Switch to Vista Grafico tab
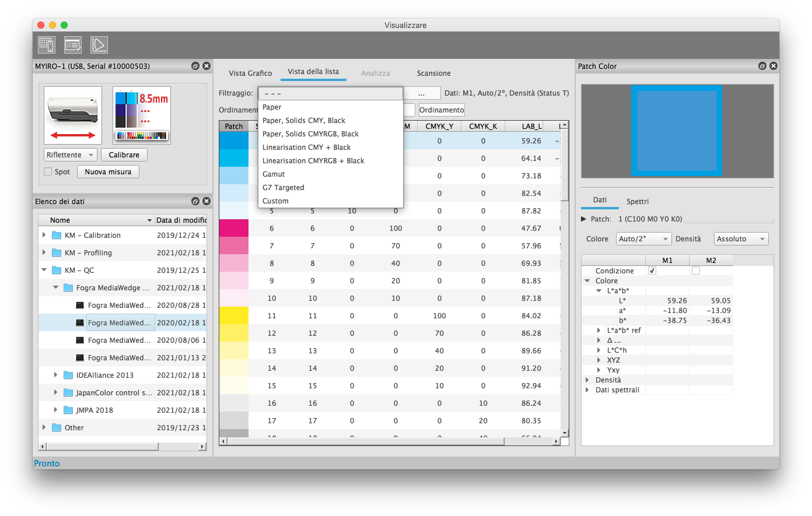Image resolution: width=812 pixels, height=516 pixels. (250, 73)
